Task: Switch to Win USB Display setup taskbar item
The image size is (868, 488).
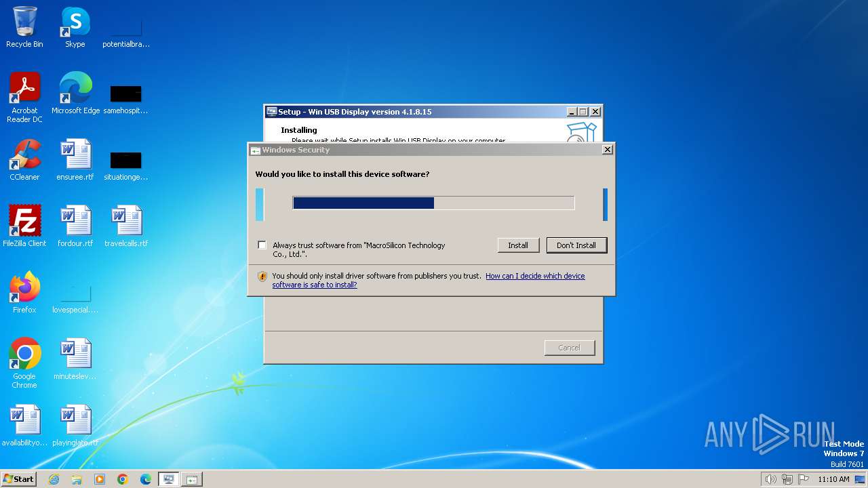Action: tap(169, 479)
